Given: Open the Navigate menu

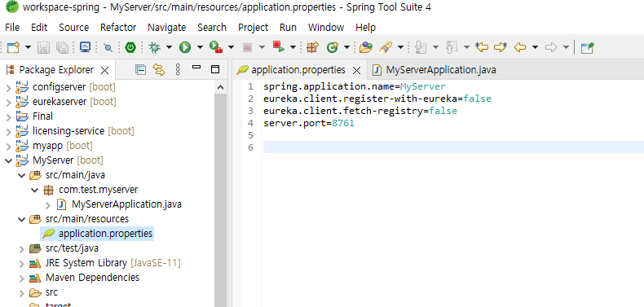Looking at the screenshot, I should click(167, 28).
